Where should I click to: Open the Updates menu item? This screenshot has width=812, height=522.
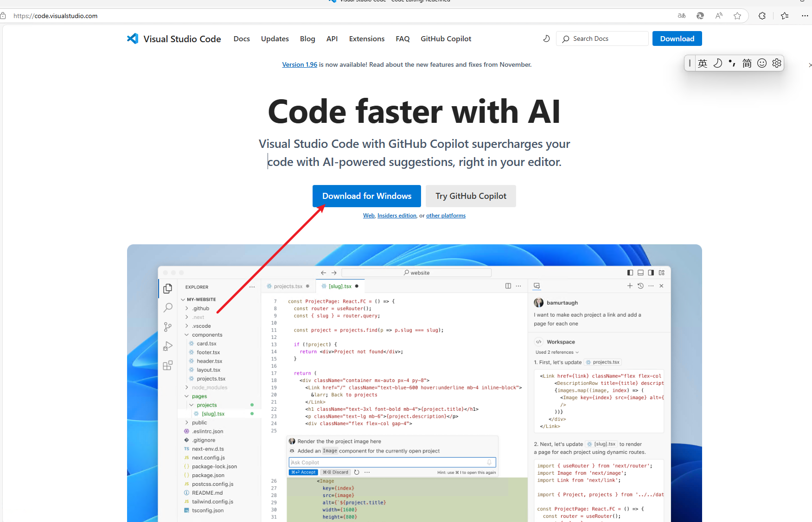[x=275, y=39]
